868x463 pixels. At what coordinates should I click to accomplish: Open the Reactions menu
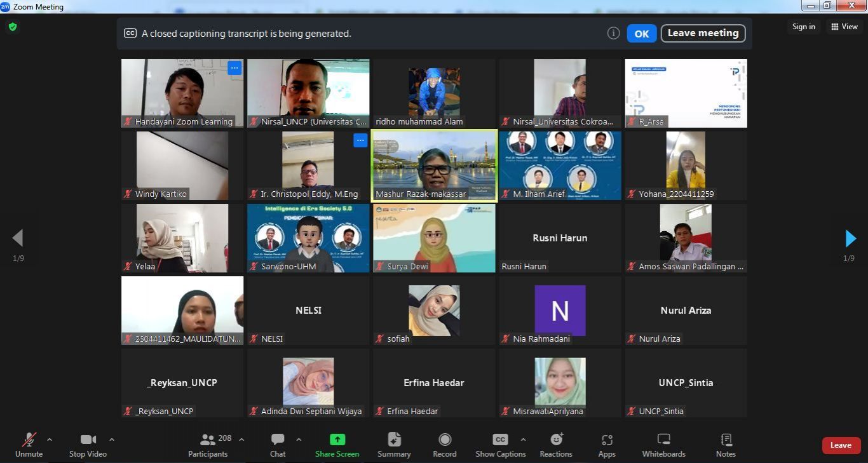[x=556, y=445]
